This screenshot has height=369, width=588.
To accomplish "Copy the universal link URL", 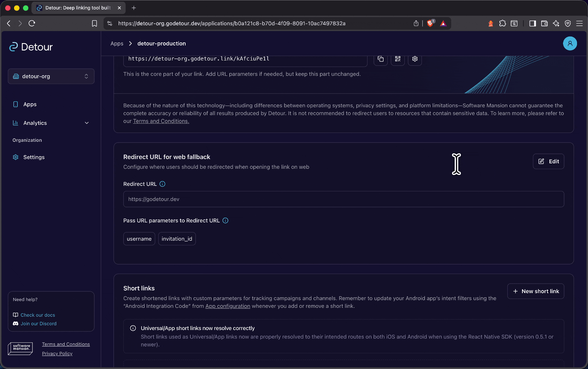I will point(380,59).
